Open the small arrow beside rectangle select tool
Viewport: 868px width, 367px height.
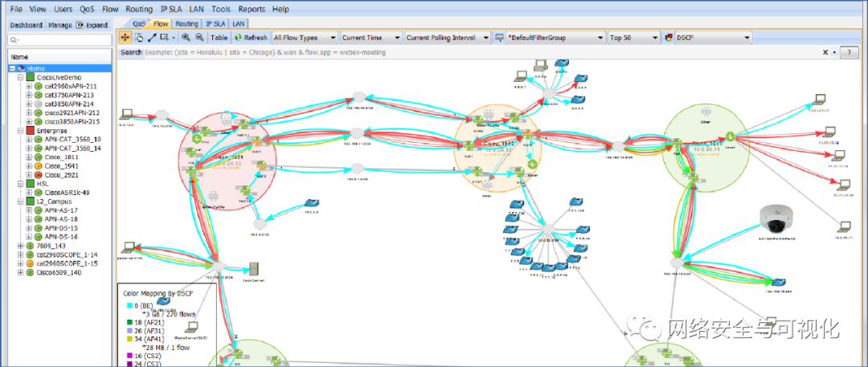[x=174, y=38]
